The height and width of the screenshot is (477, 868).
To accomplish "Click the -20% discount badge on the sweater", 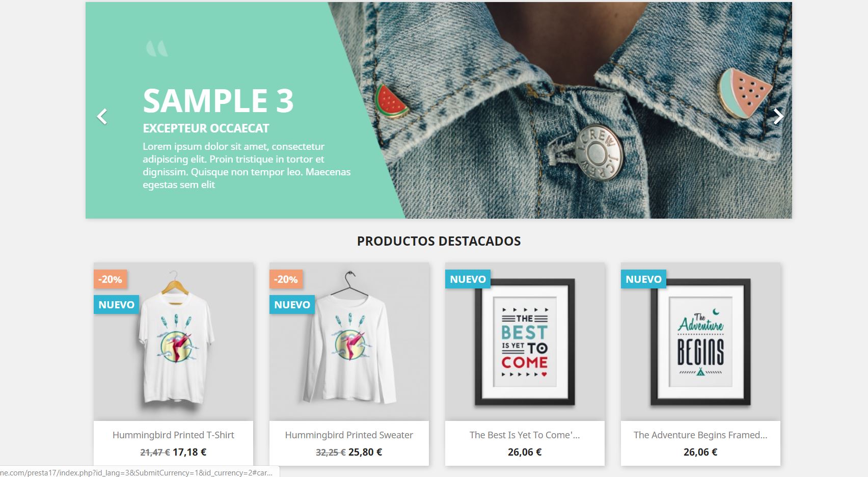I will pos(286,279).
